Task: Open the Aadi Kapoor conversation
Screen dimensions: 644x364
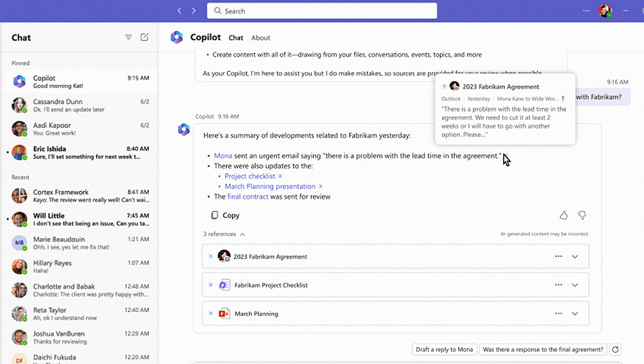Action: click(80, 129)
